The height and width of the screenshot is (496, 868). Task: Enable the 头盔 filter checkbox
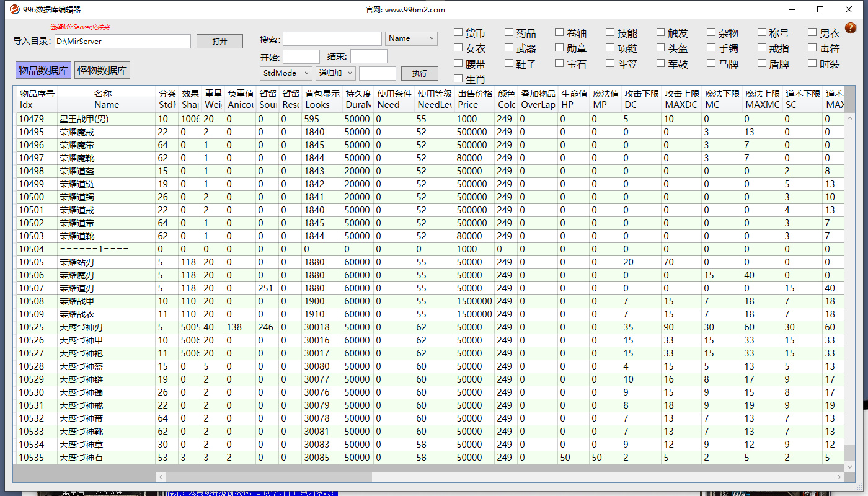coord(661,48)
